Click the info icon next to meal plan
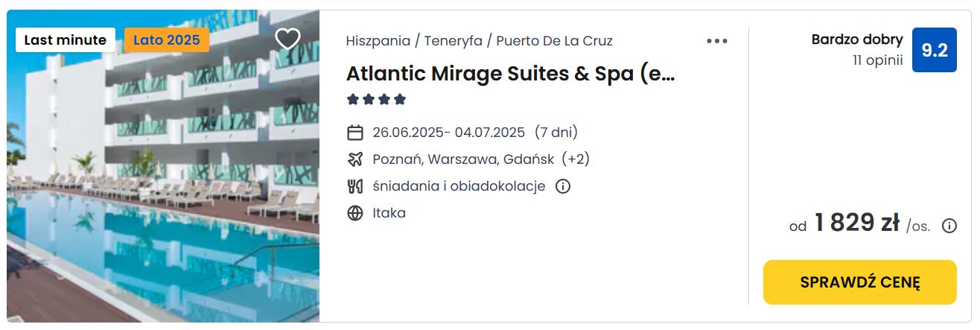Screen dimensions: 980x330 pyautogui.click(x=563, y=186)
